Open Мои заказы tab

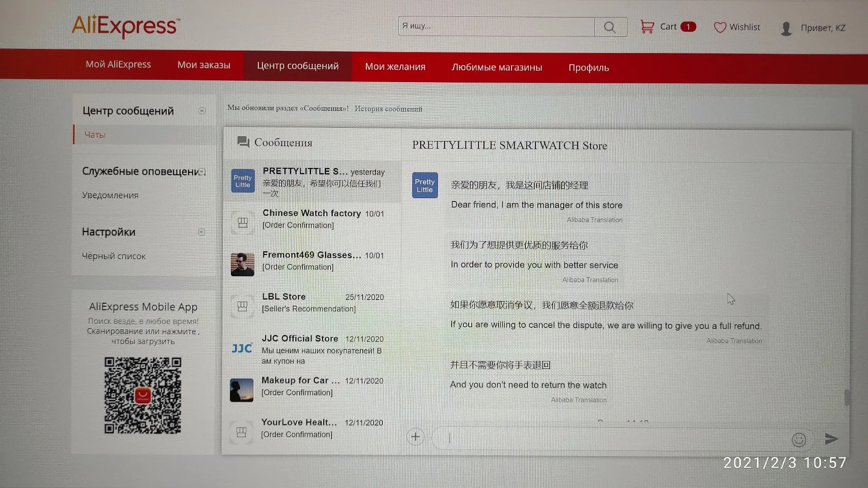click(204, 65)
